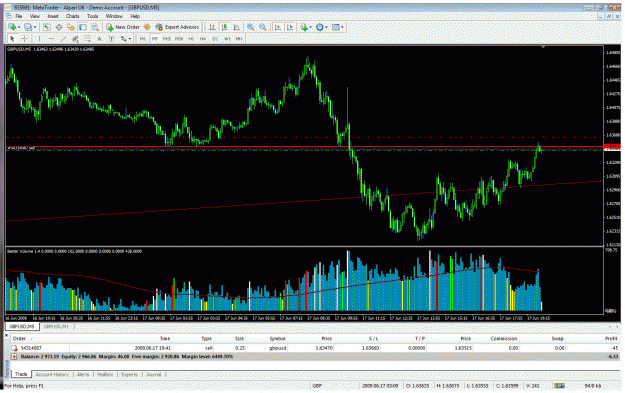Expand the Profiles dropdown arrow
The width and height of the screenshot is (625, 393).
coord(35,27)
